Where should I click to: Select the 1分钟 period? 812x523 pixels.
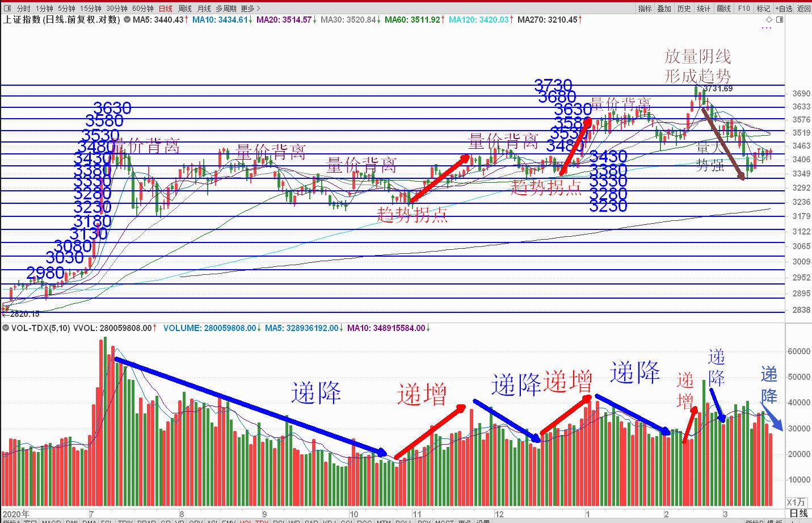point(44,9)
